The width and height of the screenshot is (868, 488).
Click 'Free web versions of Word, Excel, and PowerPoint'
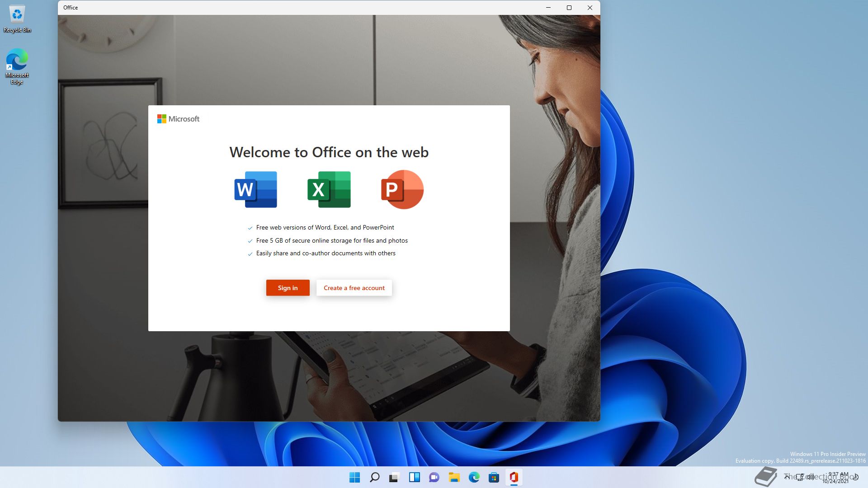pyautogui.click(x=325, y=227)
